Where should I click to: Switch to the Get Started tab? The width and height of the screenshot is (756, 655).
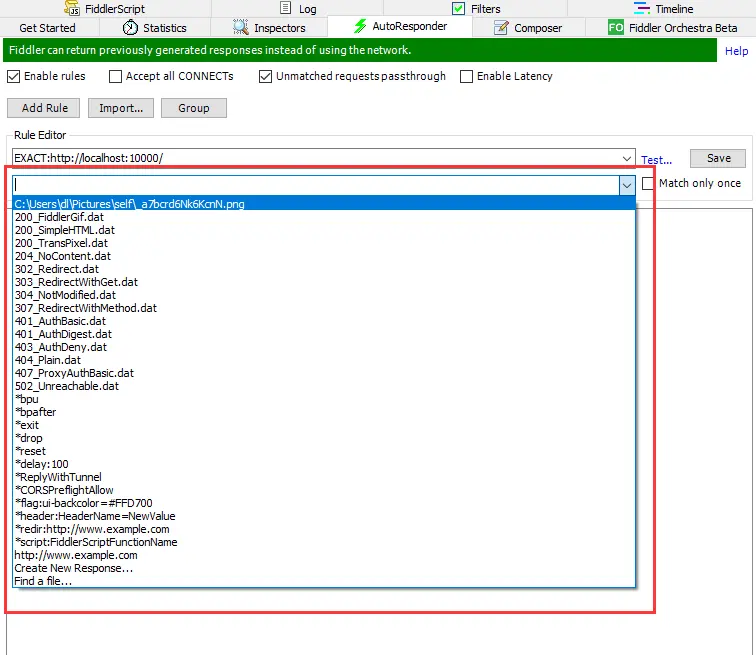pos(47,28)
